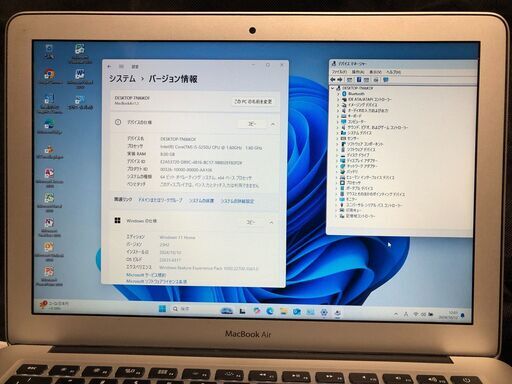Copy the Windows の仕様 section with コピー button

[251, 222]
